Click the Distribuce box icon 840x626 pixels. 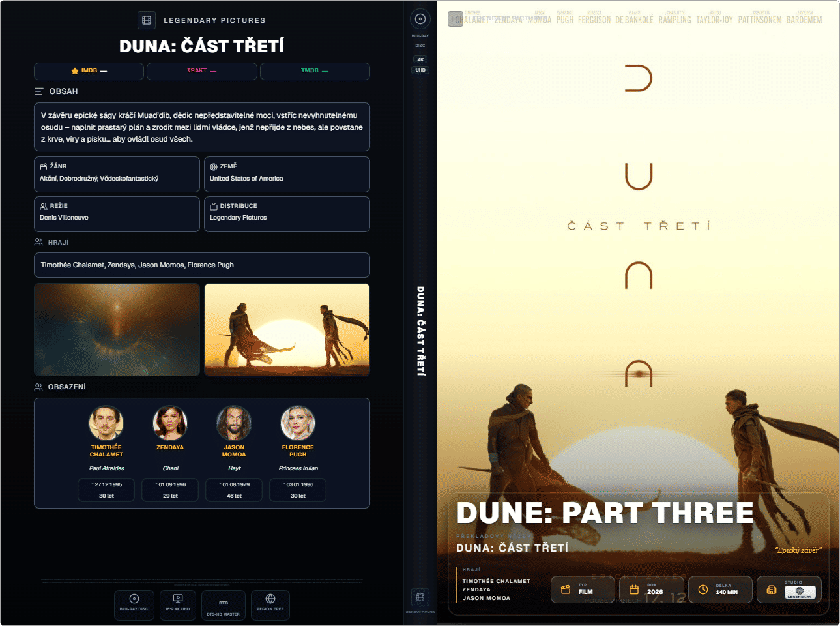point(214,207)
